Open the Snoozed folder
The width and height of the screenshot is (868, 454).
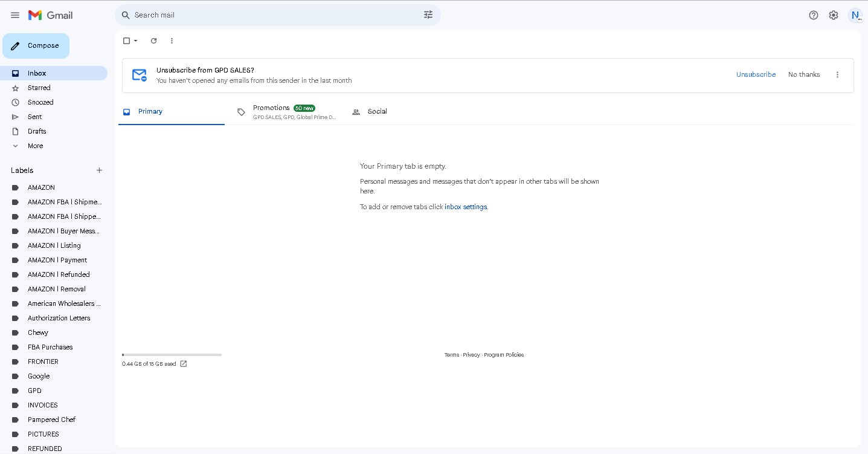coord(54,102)
